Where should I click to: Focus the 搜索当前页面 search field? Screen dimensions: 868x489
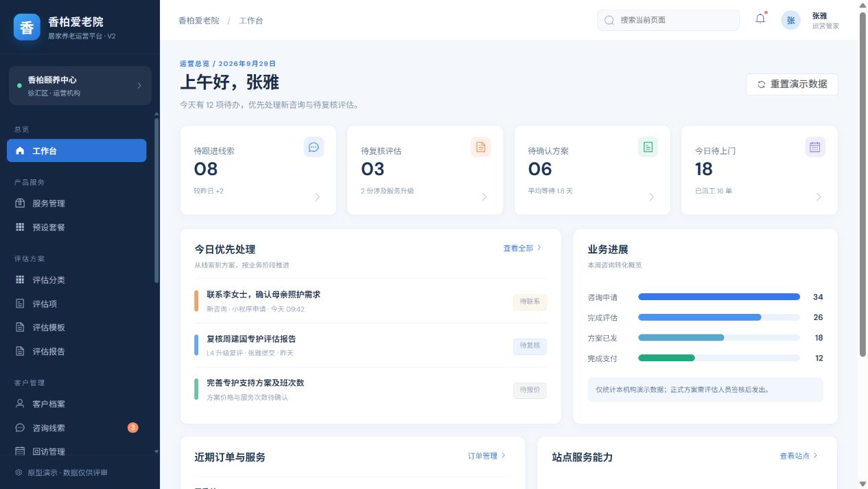668,21
